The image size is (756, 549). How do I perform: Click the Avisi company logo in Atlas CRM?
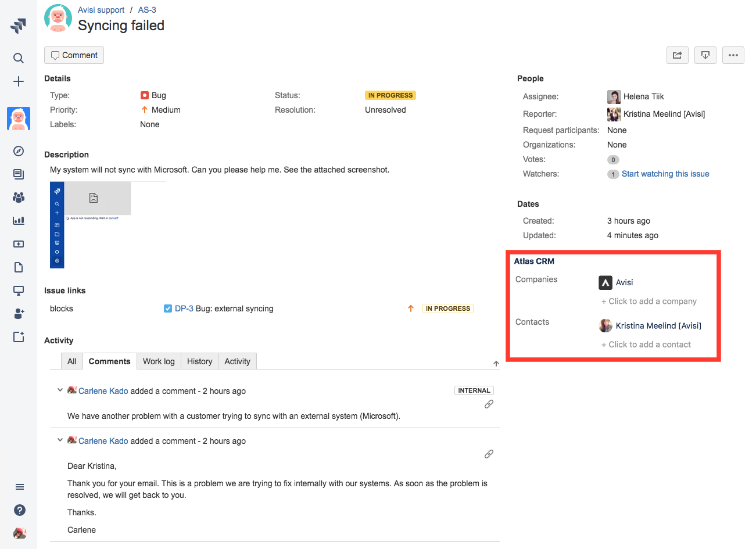tap(605, 282)
